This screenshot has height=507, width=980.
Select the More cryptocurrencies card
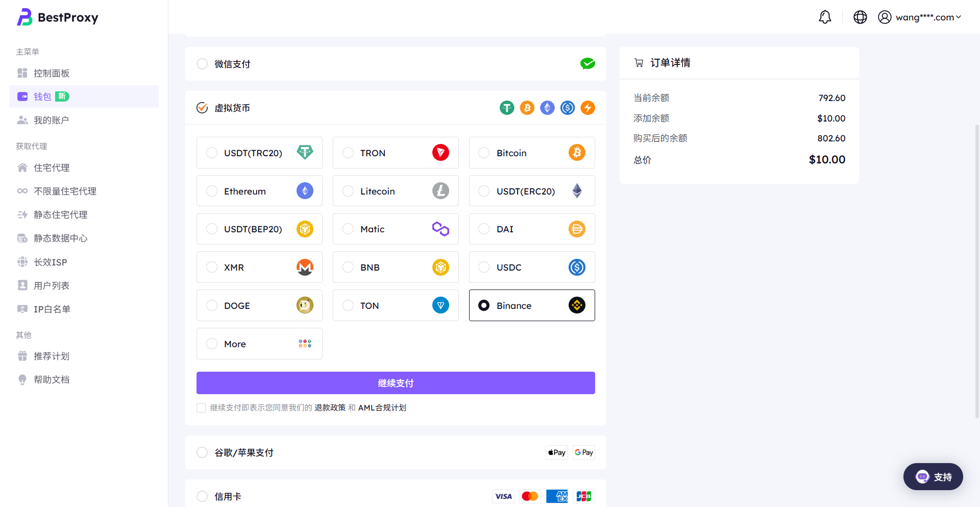tap(259, 344)
